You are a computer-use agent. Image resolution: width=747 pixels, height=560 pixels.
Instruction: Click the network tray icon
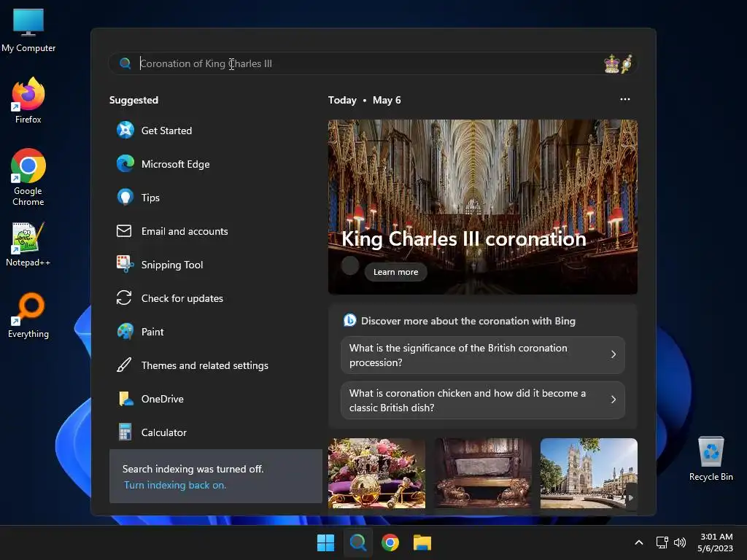[662, 542]
